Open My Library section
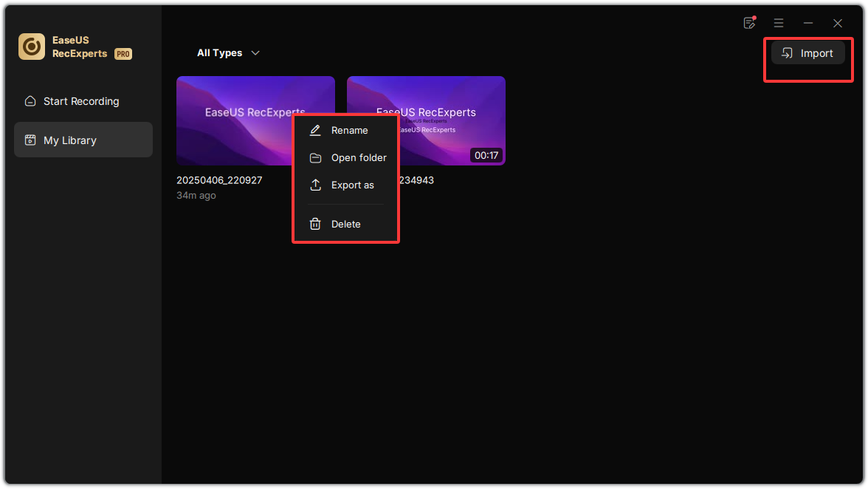This screenshot has height=489, width=868. click(x=83, y=140)
